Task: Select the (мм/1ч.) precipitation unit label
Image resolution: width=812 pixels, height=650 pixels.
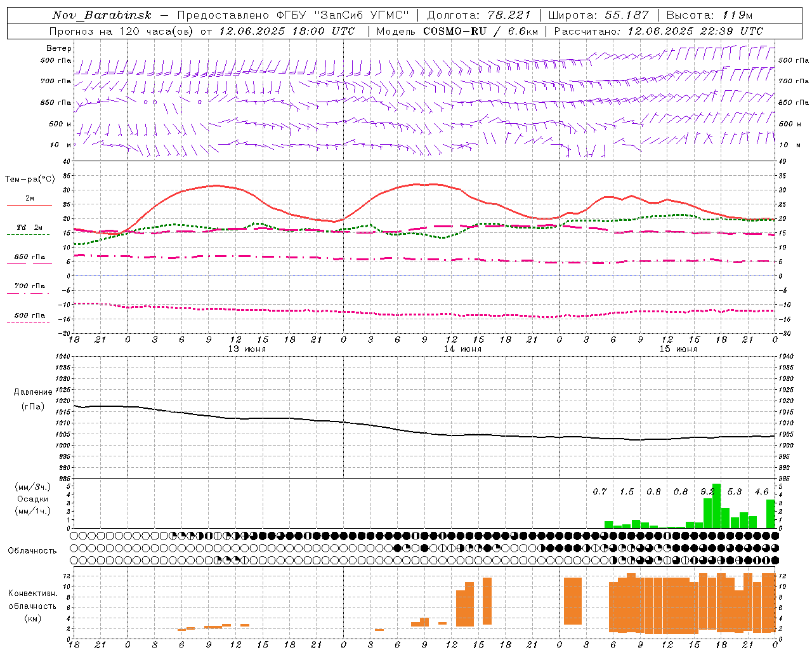Action: point(32,511)
